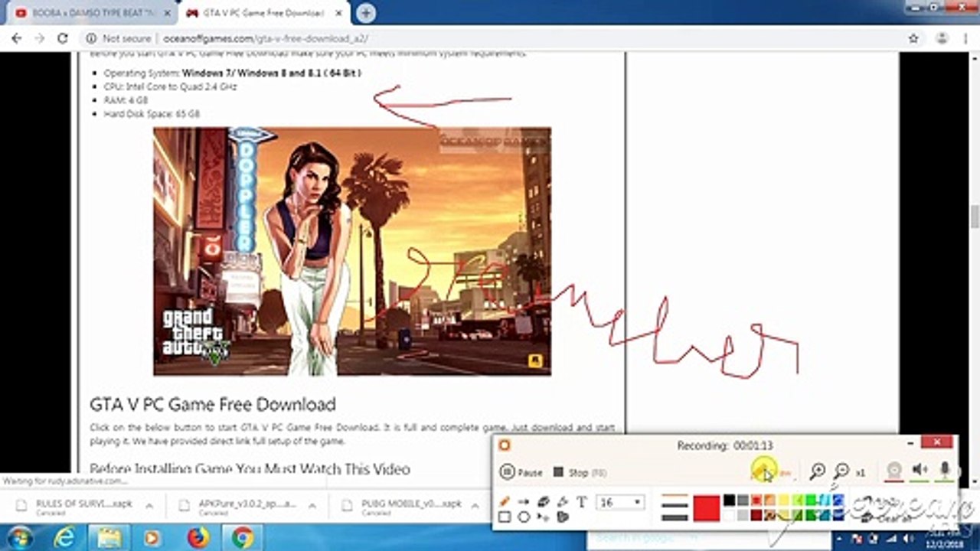Toggle microphone recording
This screenshot has height=551, width=980.
coord(946,471)
